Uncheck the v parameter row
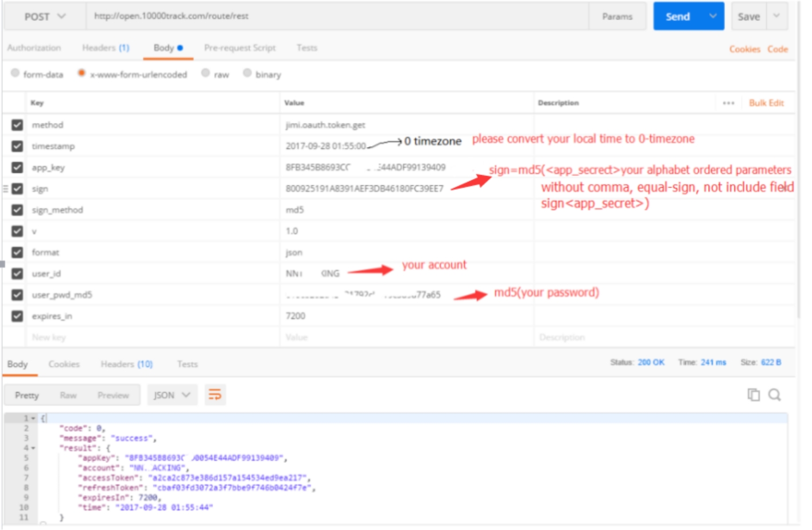 [x=17, y=231]
